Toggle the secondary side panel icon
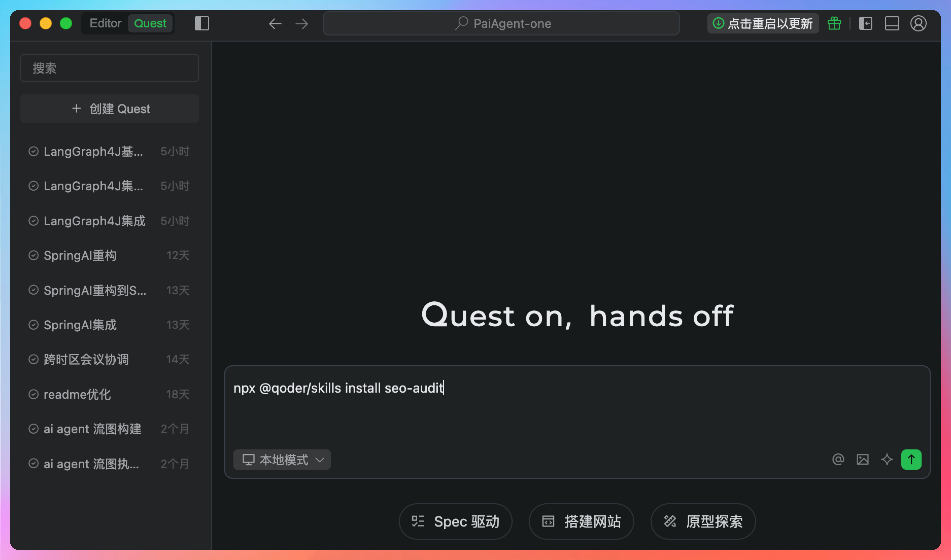This screenshot has height=560, width=951. click(x=865, y=23)
